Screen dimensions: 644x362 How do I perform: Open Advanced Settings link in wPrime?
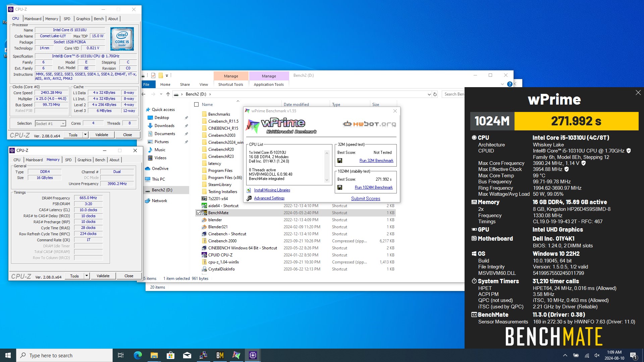click(x=269, y=198)
